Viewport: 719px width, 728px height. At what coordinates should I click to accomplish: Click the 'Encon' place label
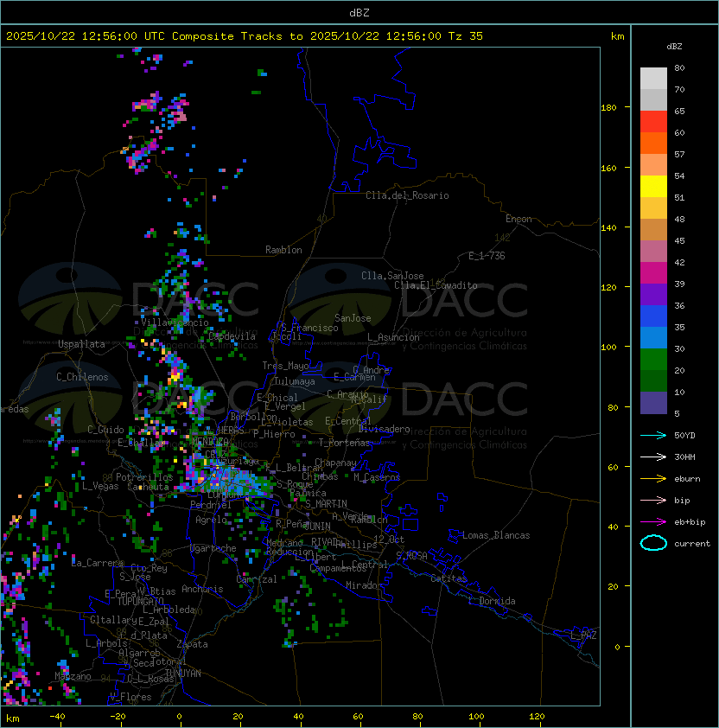point(519,219)
